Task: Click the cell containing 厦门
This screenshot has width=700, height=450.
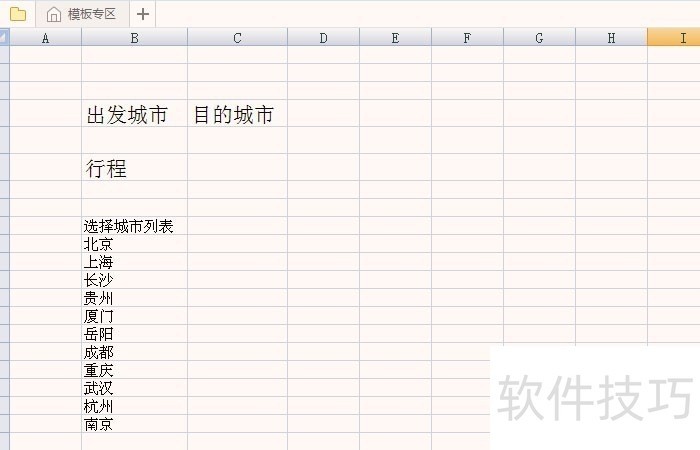Action: tap(99, 316)
